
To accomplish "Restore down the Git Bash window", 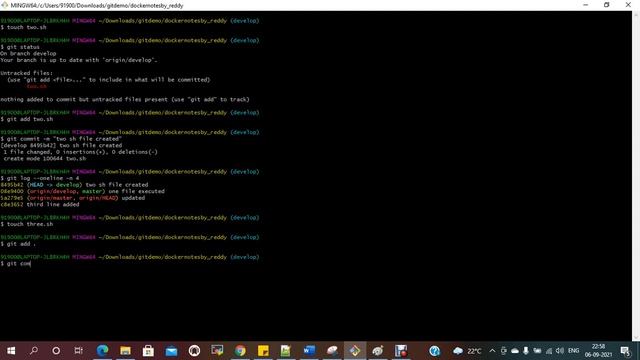I will [607, 5].
